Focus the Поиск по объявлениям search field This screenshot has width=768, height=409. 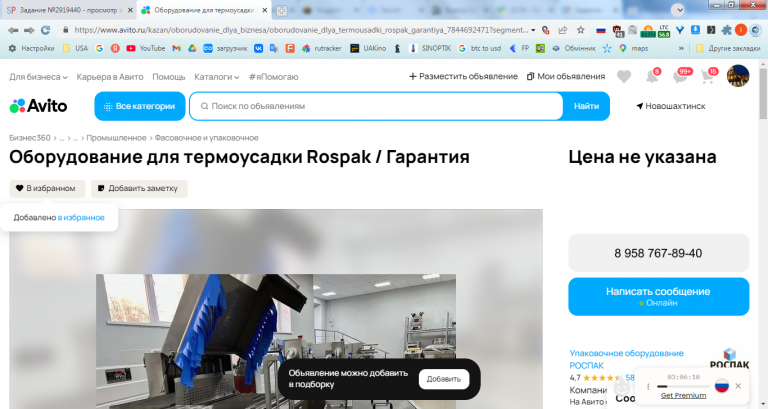pyautogui.click(x=376, y=106)
